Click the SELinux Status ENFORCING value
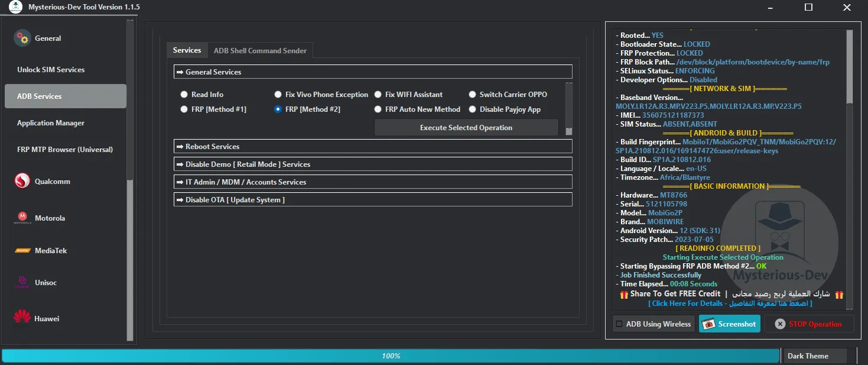The width and height of the screenshot is (868, 365). coord(695,71)
